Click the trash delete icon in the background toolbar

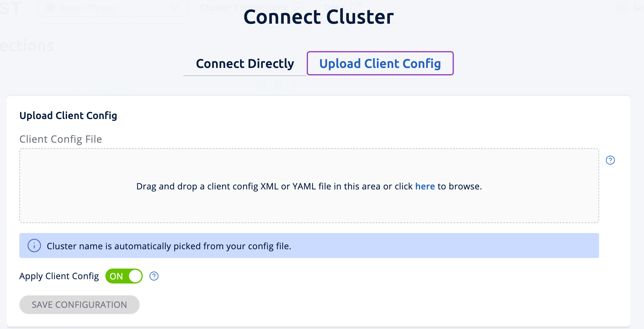(278, 86)
